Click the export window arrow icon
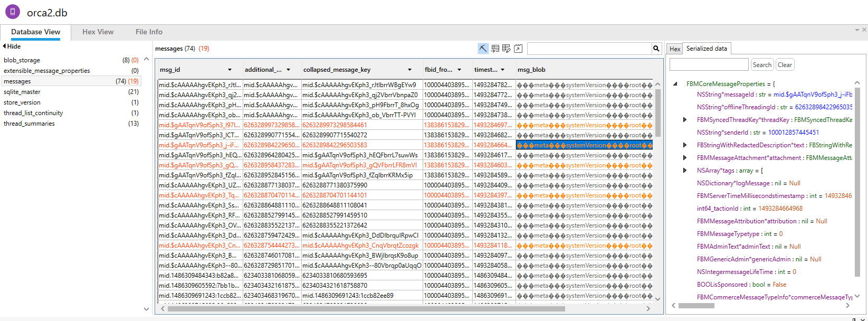The image size is (868, 321). coord(518,49)
